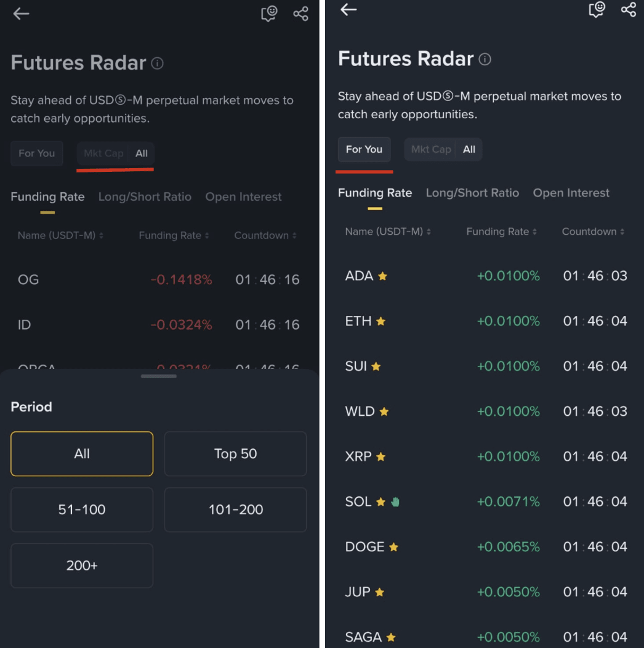The width and height of the screenshot is (644, 648).
Task: Tap the For You button on right screen
Action: 364,149
